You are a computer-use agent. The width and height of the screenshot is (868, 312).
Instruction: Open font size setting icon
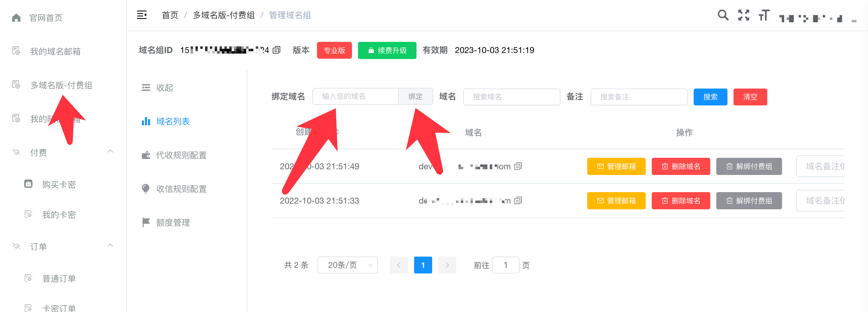click(x=764, y=15)
